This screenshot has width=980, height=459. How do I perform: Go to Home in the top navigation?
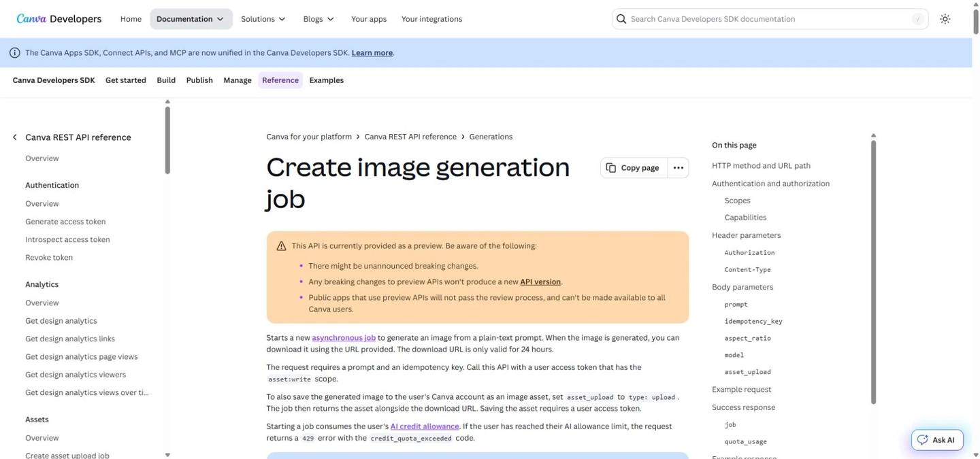coord(131,19)
